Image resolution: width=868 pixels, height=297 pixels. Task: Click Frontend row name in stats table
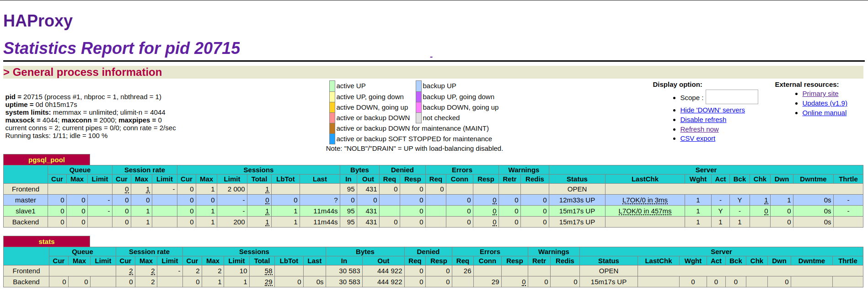coord(26,271)
